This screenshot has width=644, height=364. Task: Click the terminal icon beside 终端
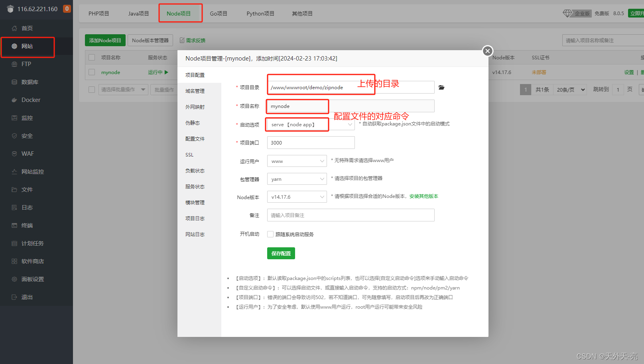14,225
